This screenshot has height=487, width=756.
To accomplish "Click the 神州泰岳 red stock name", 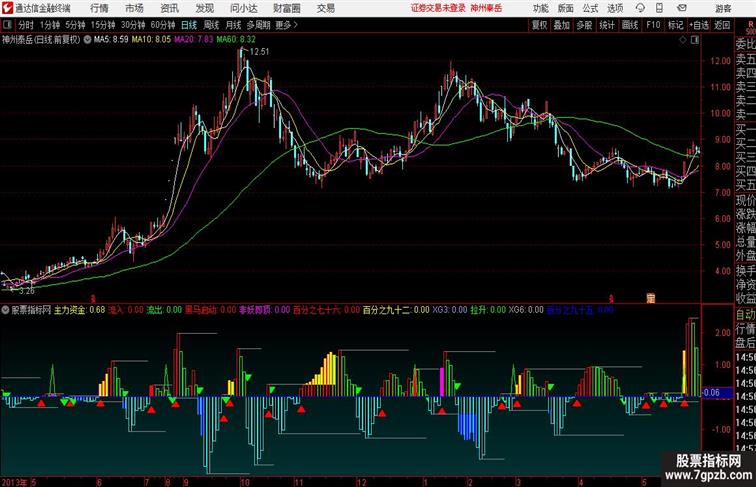I will tap(486, 8).
